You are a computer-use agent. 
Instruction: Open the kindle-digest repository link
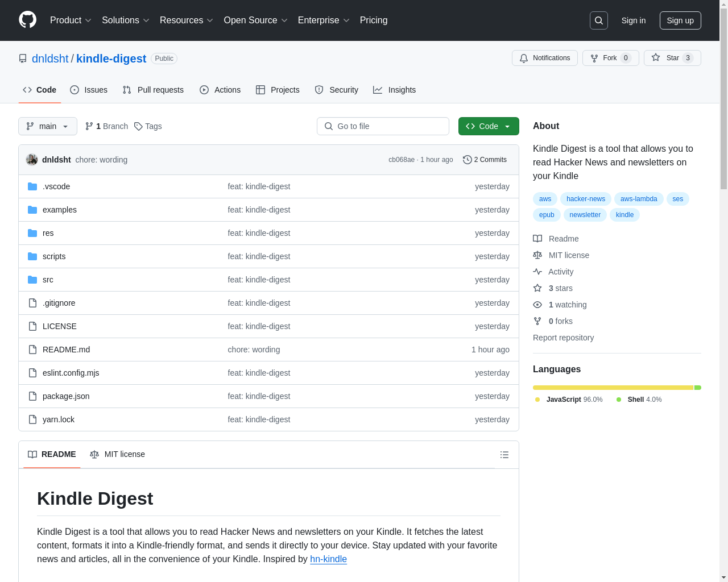click(x=111, y=59)
